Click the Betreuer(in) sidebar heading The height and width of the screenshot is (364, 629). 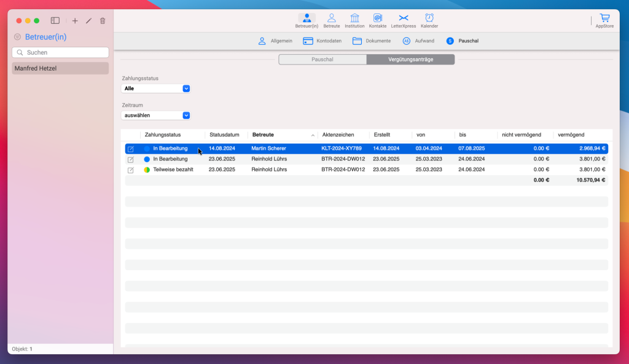[x=45, y=37]
